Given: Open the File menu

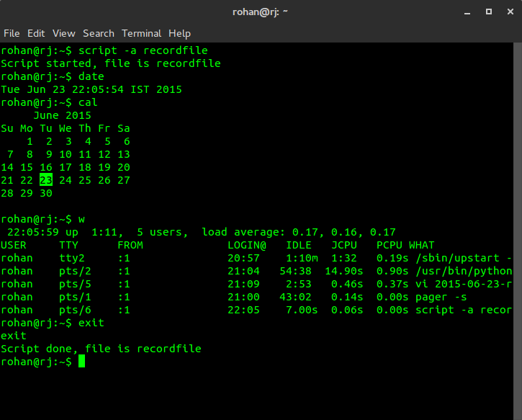Looking at the screenshot, I should coord(12,33).
